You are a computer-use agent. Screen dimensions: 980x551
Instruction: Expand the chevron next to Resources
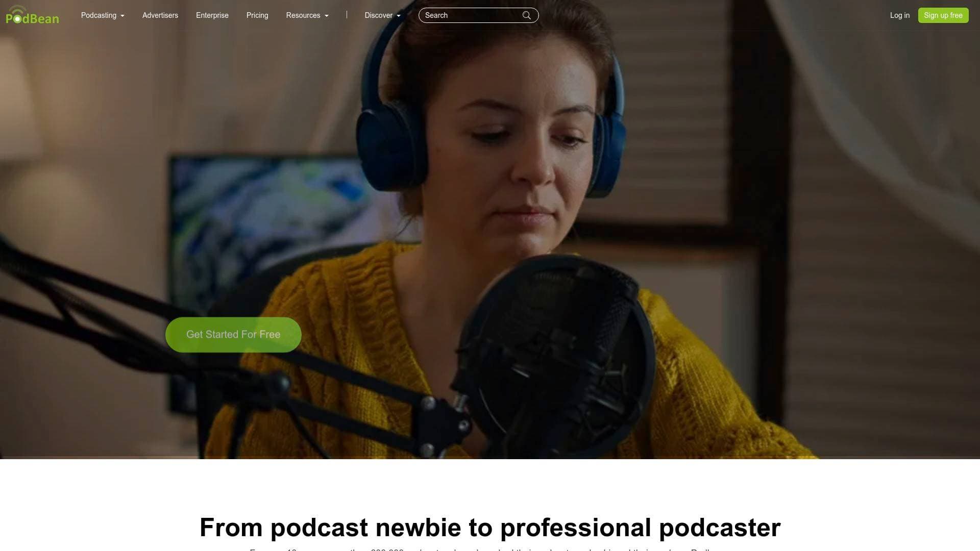pyautogui.click(x=326, y=15)
